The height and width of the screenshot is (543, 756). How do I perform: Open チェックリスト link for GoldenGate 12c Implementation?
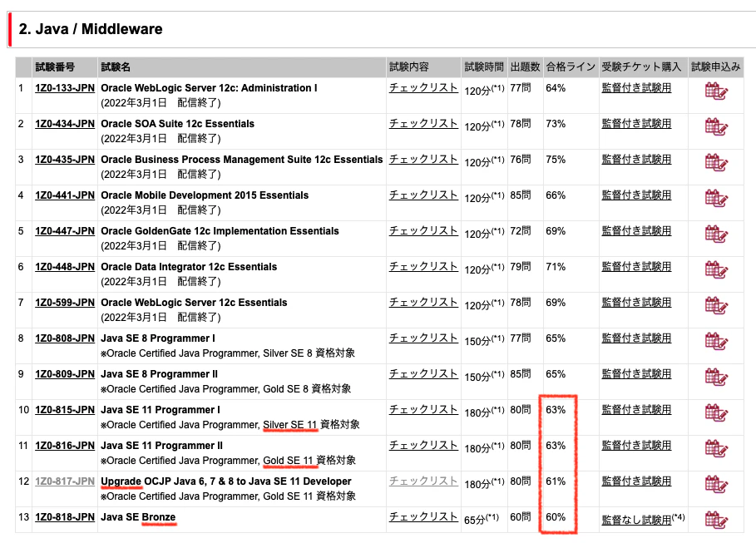tap(423, 230)
